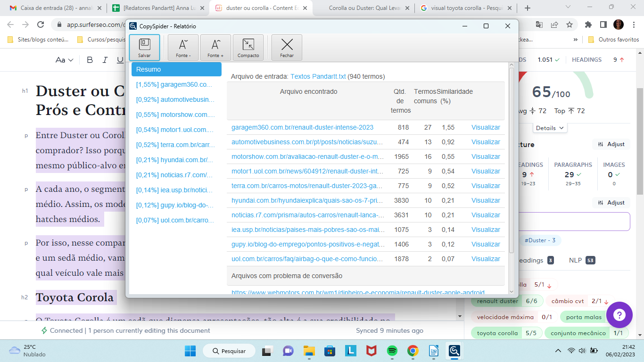Increase font size with Fonte + button
This screenshot has height=362, width=644.
215,48
